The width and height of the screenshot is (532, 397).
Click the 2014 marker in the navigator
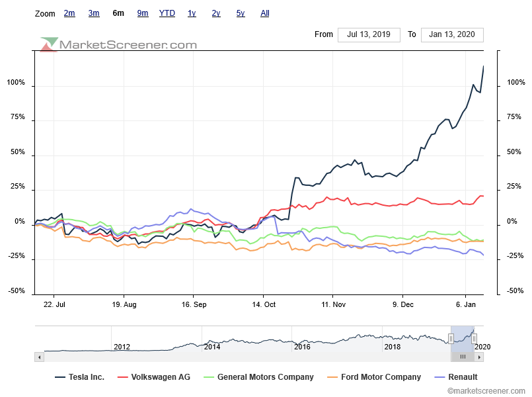click(x=212, y=347)
